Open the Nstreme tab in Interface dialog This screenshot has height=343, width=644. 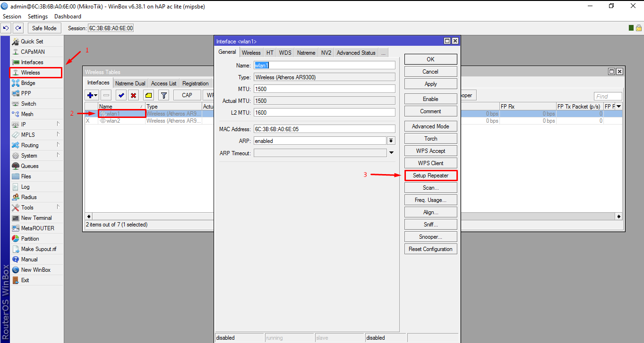306,53
